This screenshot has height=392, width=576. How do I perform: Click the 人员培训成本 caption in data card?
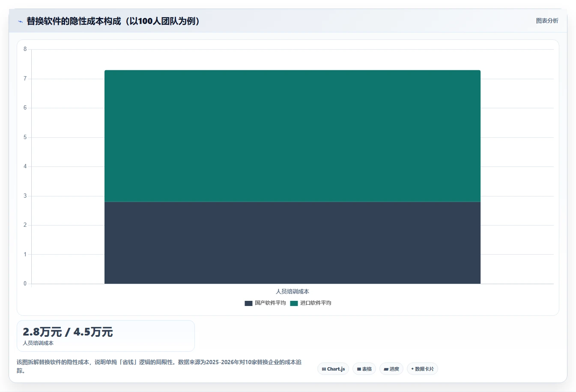pyautogui.click(x=38, y=343)
